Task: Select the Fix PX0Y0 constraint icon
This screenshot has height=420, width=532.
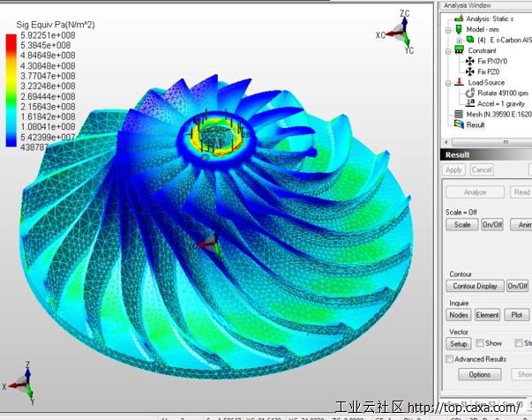Action: tap(470, 61)
